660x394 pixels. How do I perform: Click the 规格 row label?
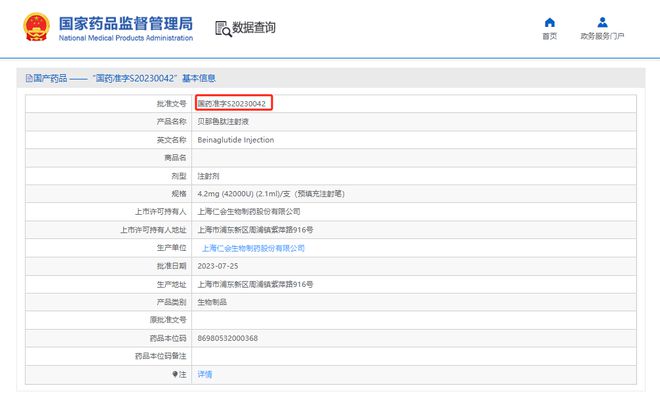click(179, 194)
